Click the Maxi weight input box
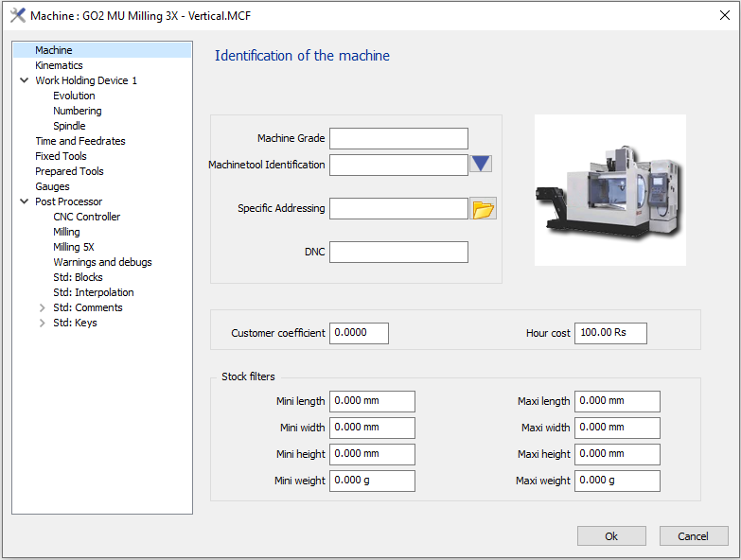Screen dimensions: 741x560 coord(616,481)
